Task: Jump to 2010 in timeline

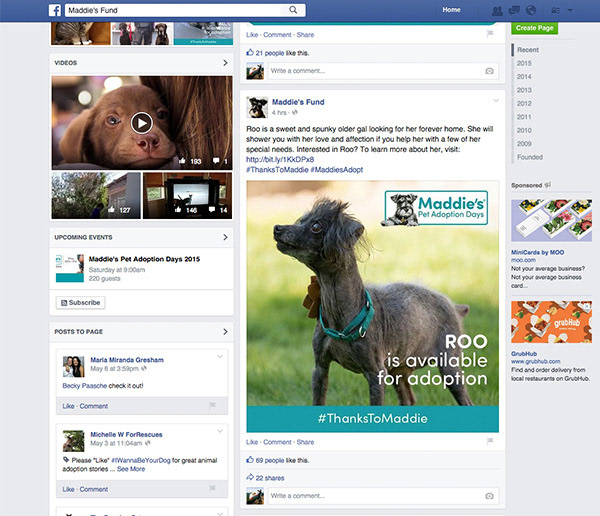Action: 524,130
